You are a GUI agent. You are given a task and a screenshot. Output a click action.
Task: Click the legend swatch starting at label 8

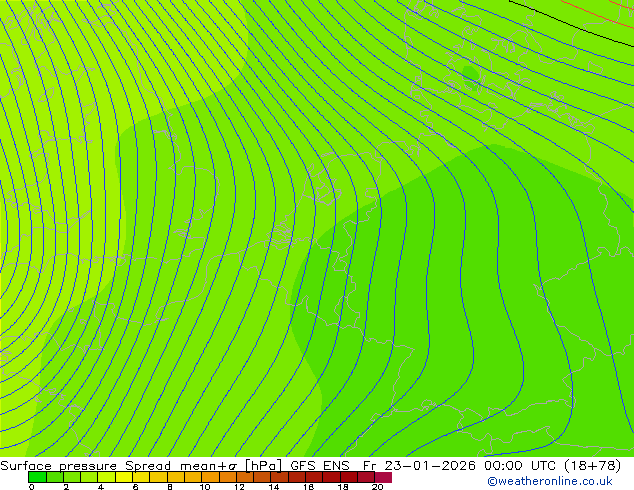click(176, 477)
